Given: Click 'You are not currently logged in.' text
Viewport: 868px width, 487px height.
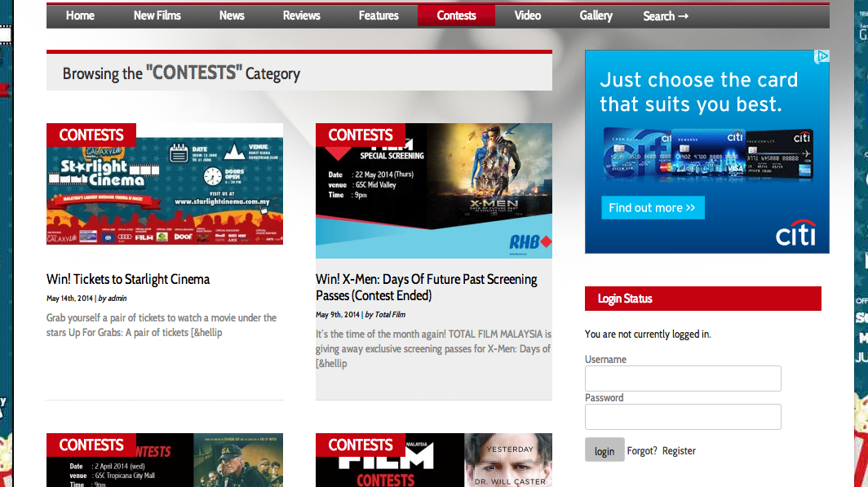Looking at the screenshot, I should point(648,334).
